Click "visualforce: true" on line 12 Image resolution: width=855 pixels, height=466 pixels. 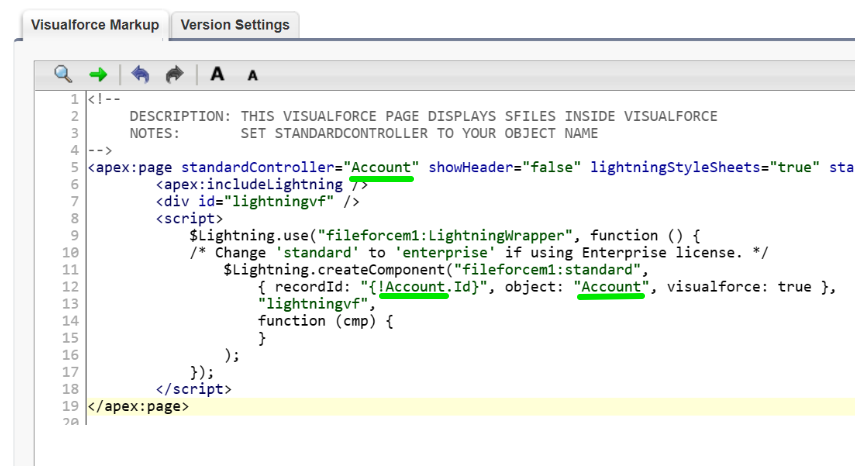click(x=739, y=287)
